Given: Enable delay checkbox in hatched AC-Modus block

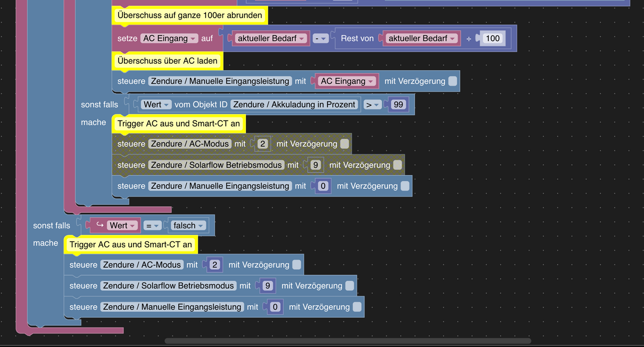Looking at the screenshot, I should pos(345,144).
